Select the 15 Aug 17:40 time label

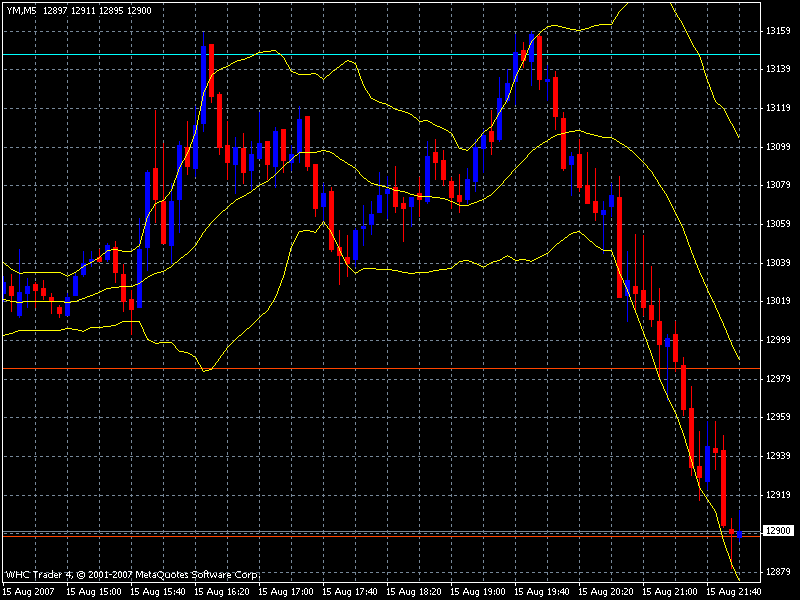350,591
